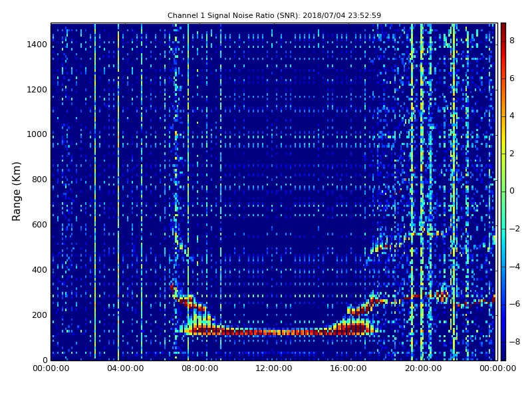Click the 1400 tick label on the range axis
The image size is (532, 399).
tap(37, 45)
